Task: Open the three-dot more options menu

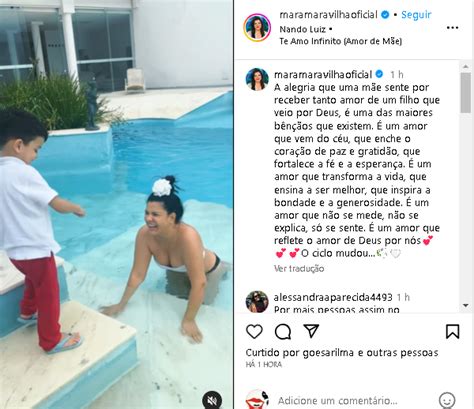Action: coord(452,28)
